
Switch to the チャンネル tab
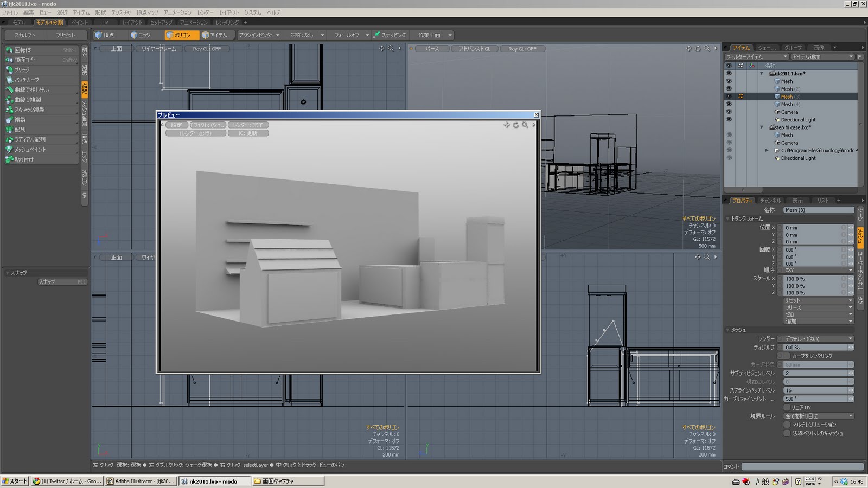tap(770, 201)
